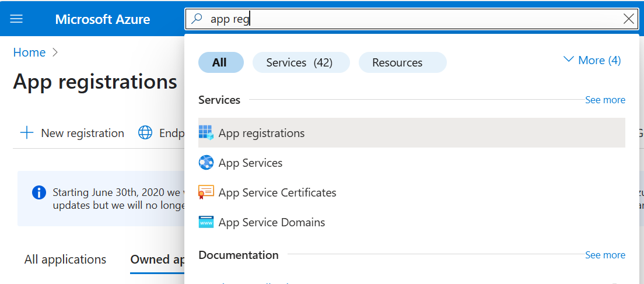Click the Endpoints globe icon
The width and height of the screenshot is (644, 284).
point(145,133)
